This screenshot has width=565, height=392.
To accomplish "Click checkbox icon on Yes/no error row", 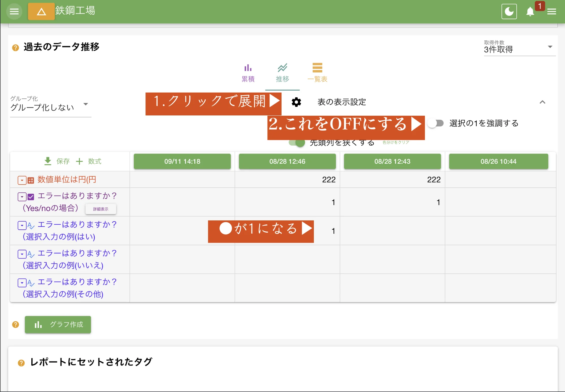I will (x=31, y=197).
